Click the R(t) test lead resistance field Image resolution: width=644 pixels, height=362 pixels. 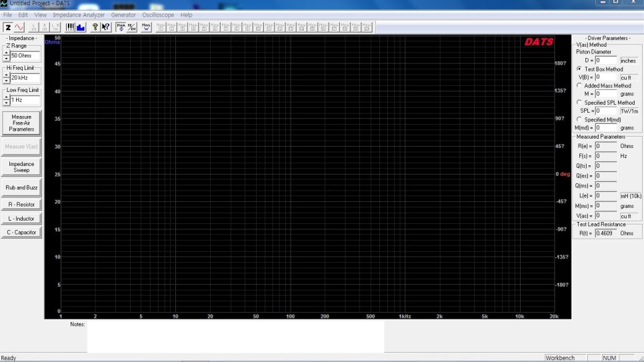click(606, 233)
